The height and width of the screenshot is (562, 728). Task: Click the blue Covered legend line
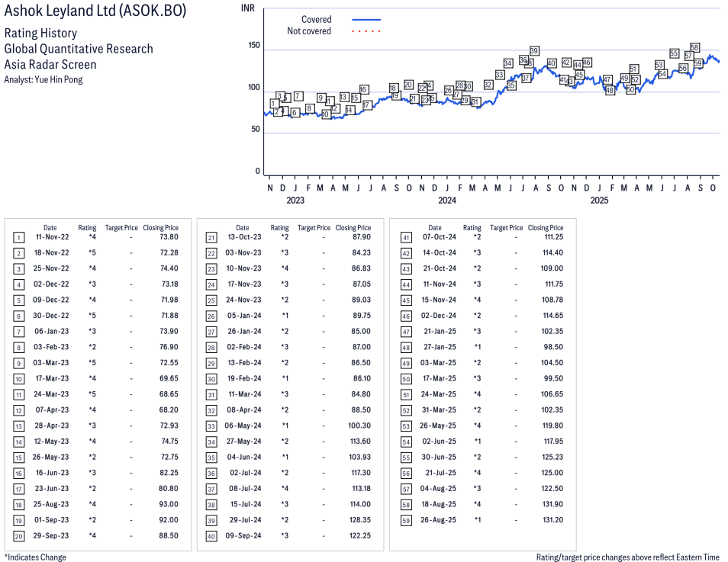coord(366,20)
